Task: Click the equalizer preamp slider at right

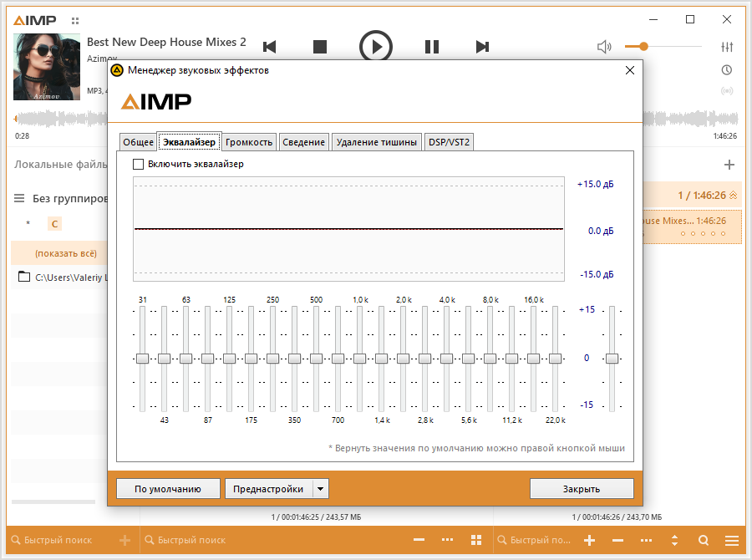Action: (612, 359)
